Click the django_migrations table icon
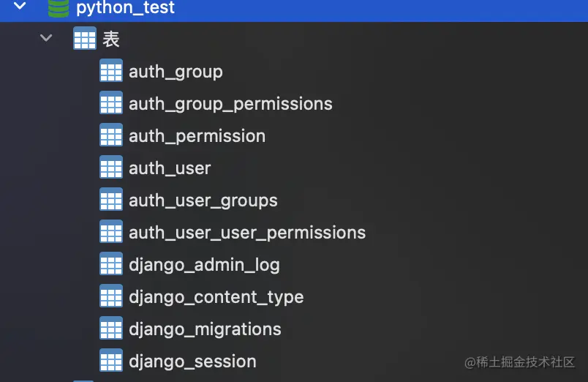The image size is (588, 382). tap(110, 329)
